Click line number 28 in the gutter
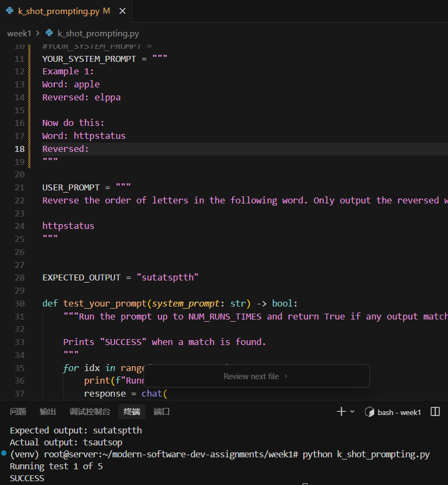This screenshot has height=485, width=448. 20,277
